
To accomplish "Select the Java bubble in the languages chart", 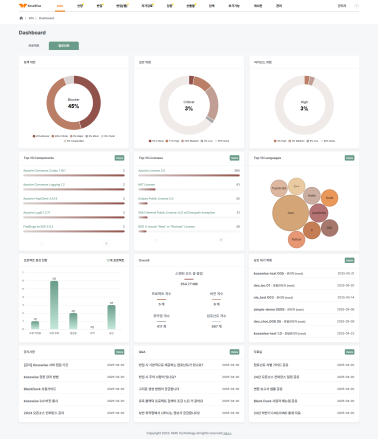I will coord(290,213).
